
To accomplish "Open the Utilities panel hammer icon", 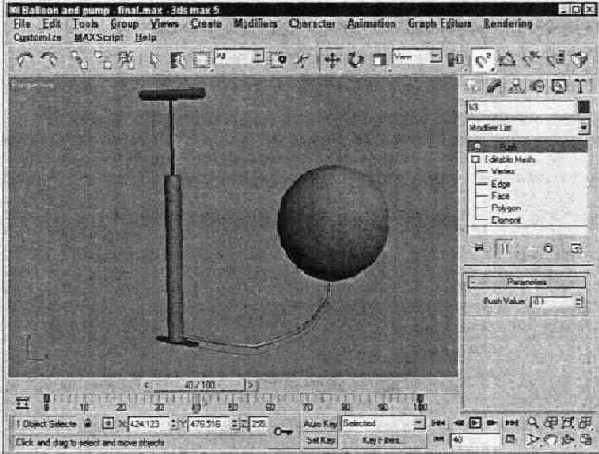I will pos(580,86).
